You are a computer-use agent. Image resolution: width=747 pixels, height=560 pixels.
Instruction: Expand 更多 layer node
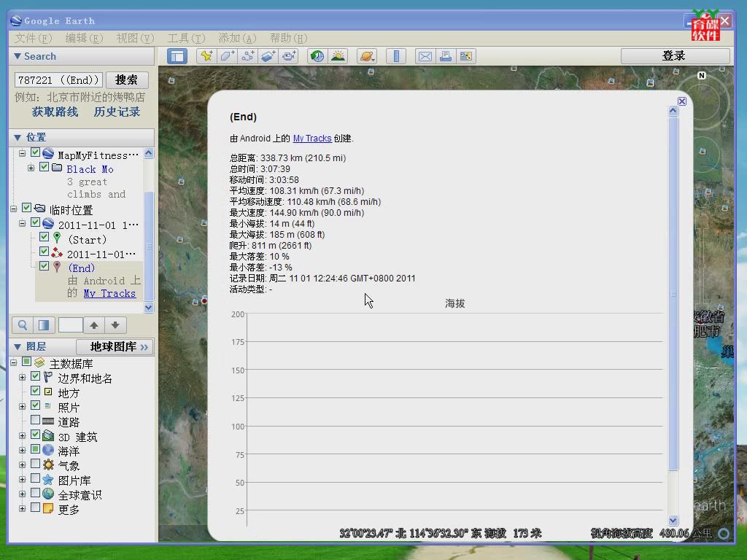(x=22, y=508)
